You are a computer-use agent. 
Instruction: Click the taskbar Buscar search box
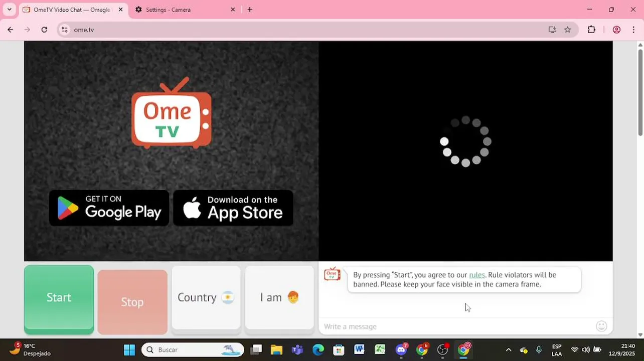pos(193,349)
